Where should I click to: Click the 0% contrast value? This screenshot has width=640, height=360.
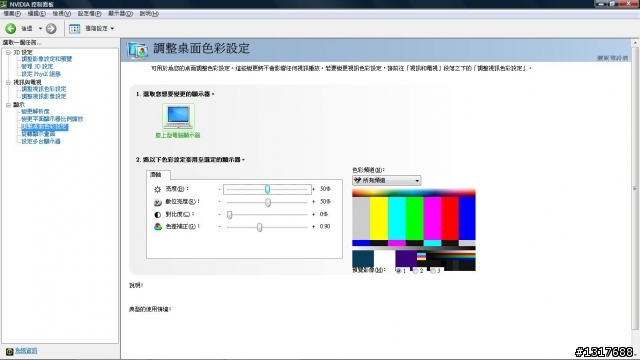[x=324, y=214]
